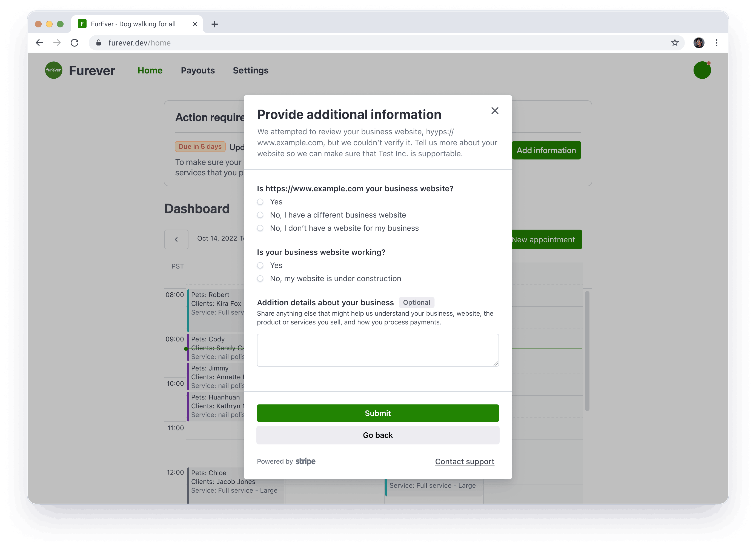Open the Contact support link
The image size is (756, 548).
click(x=464, y=462)
